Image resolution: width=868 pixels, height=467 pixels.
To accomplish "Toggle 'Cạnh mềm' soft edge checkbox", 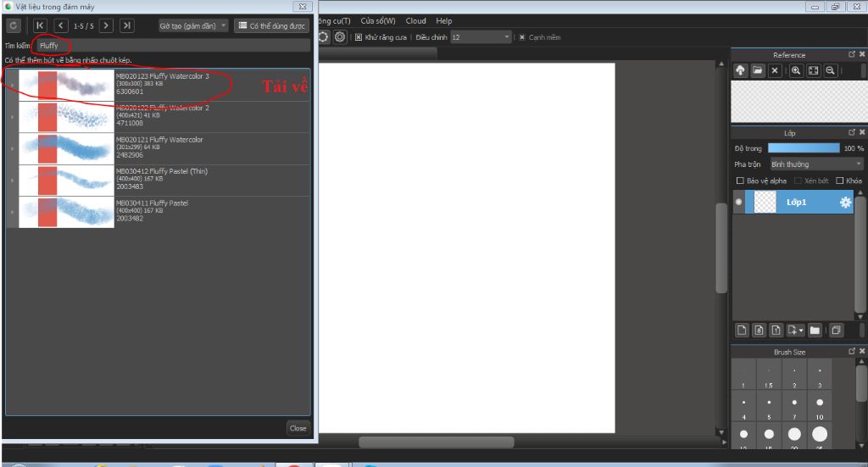I will pos(522,37).
